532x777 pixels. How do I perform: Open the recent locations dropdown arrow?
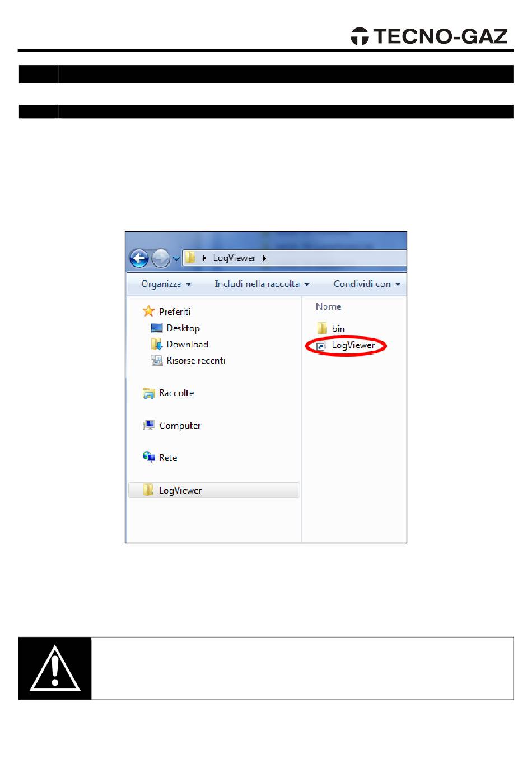(x=176, y=259)
